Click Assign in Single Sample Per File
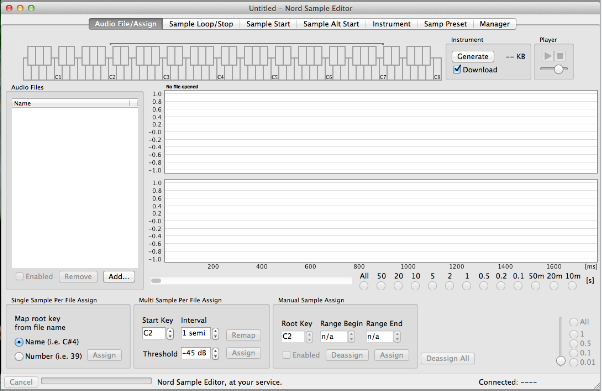 pos(104,355)
